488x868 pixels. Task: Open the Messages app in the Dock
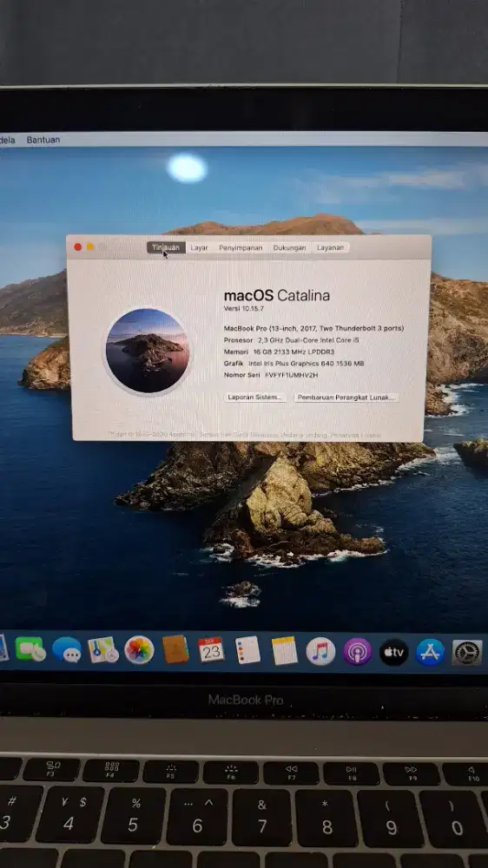pyautogui.click(x=67, y=649)
